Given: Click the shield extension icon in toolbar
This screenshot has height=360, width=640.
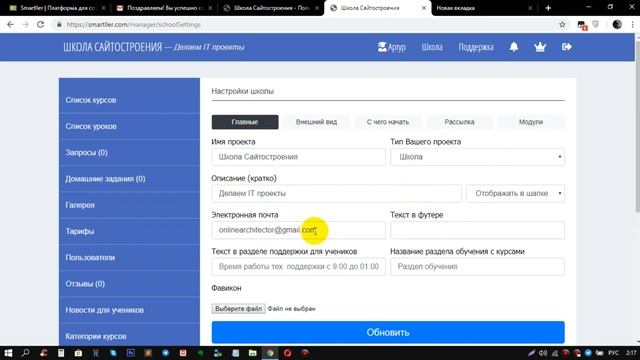Looking at the screenshot, I should tap(596, 24).
